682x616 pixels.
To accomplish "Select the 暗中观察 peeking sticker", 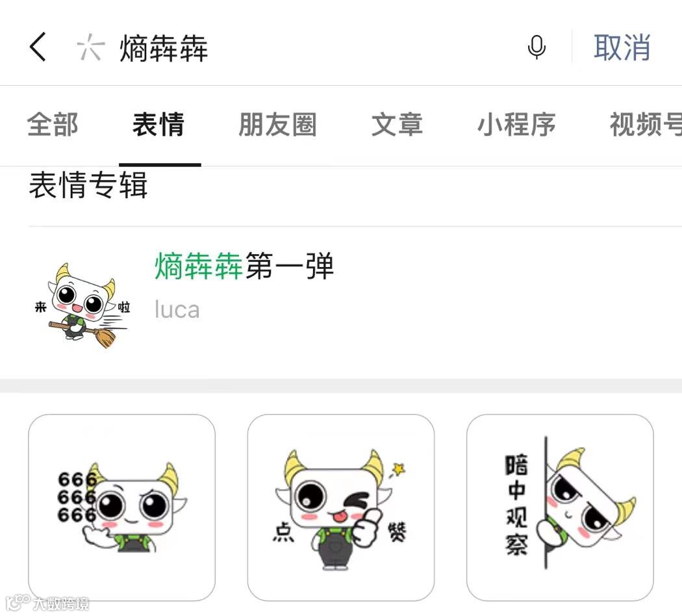I will (x=560, y=507).
